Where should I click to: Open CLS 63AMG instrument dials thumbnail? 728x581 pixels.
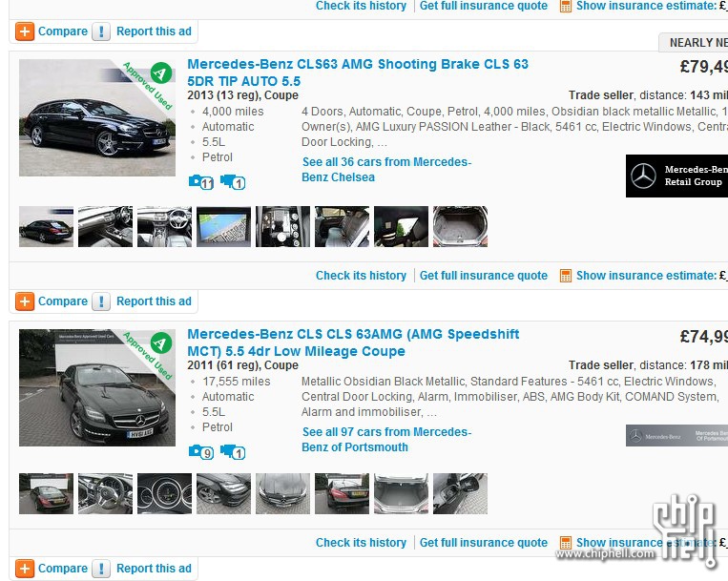pos(164,494)
